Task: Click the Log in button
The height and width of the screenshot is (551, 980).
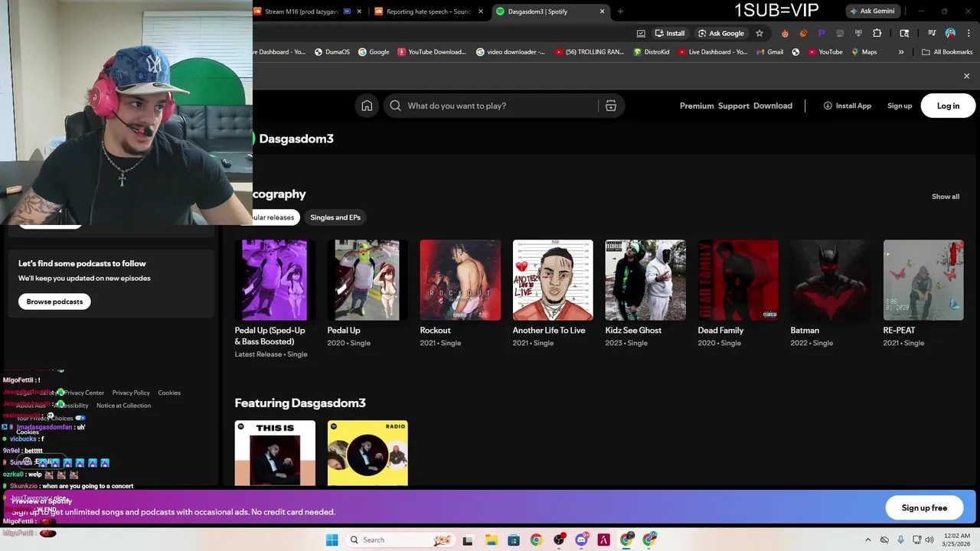Action: point(948,106)
